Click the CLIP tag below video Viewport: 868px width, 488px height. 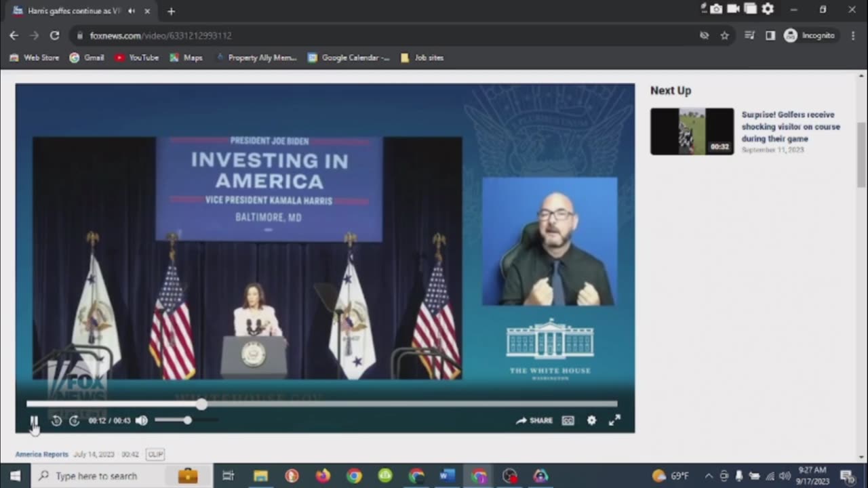tap(155, 455)
